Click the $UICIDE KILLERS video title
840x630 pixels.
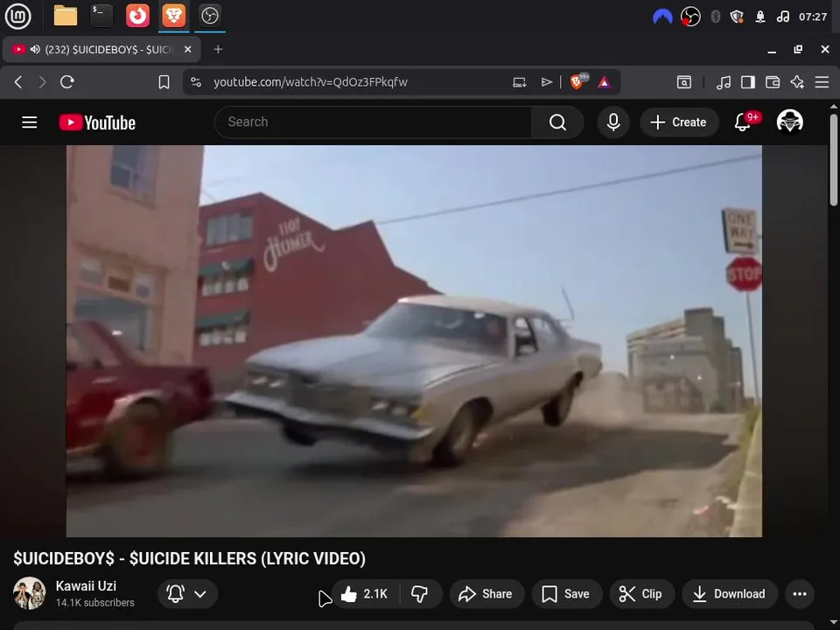coord(189,558)
